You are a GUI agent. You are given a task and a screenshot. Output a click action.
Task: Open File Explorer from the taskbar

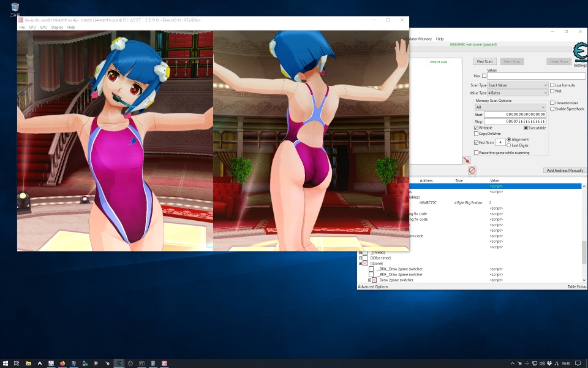coord(28,363)
